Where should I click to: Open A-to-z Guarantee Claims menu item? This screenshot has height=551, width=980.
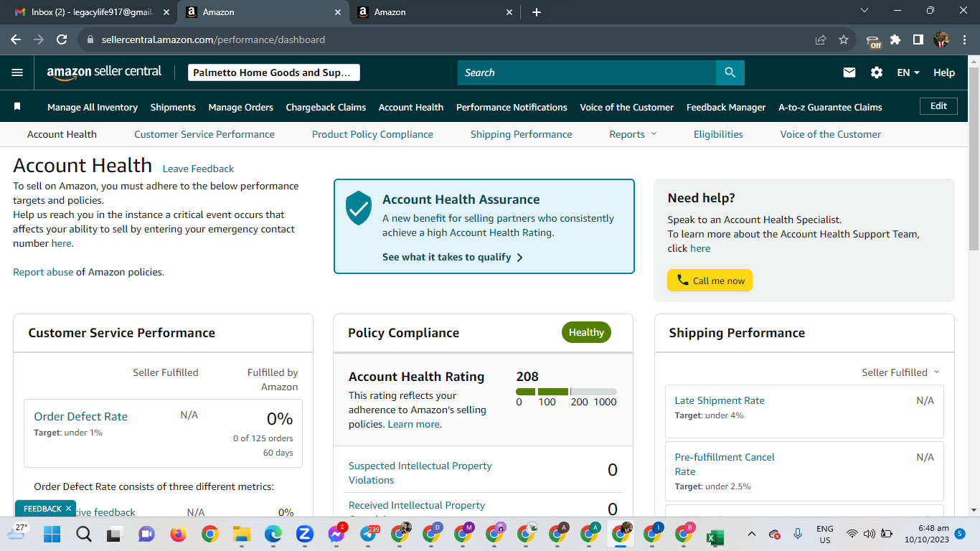[x=830, y=107]
